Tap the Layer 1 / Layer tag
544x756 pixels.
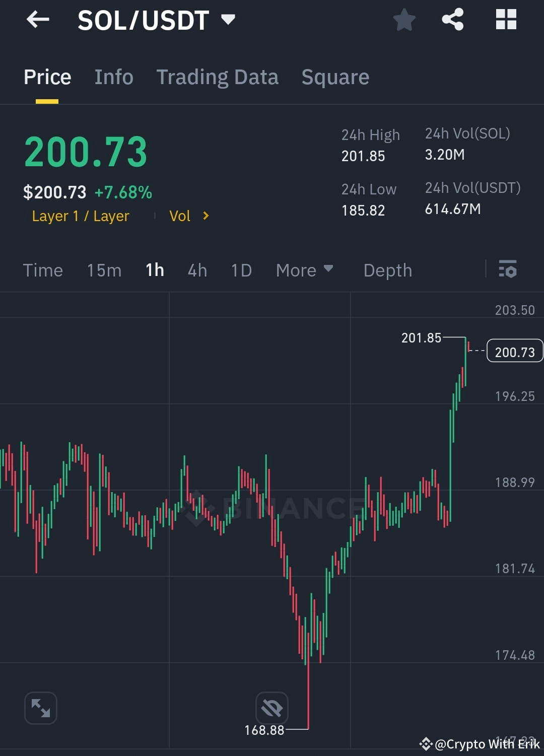80,216
